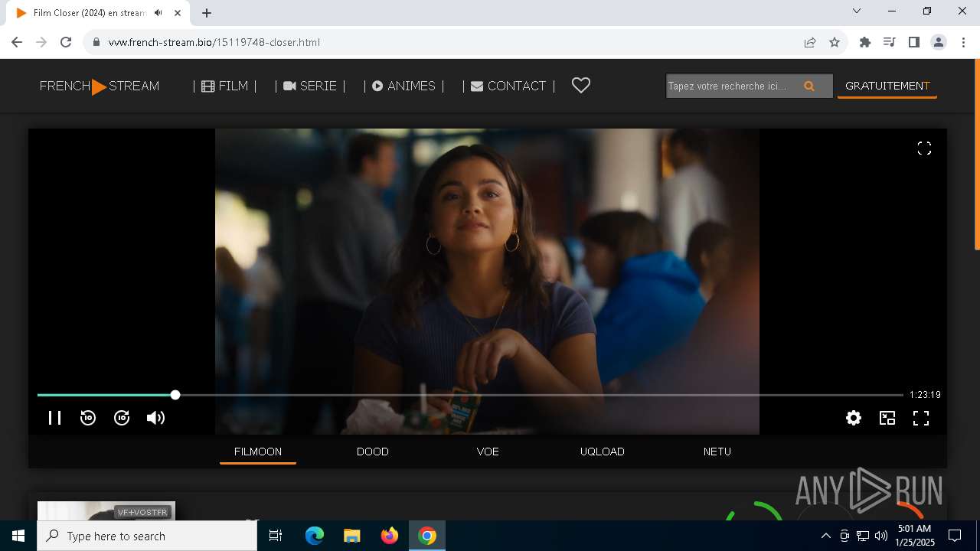Toggle the Chrome side panel
Viewport: 980px width, 551px height.
913,42
